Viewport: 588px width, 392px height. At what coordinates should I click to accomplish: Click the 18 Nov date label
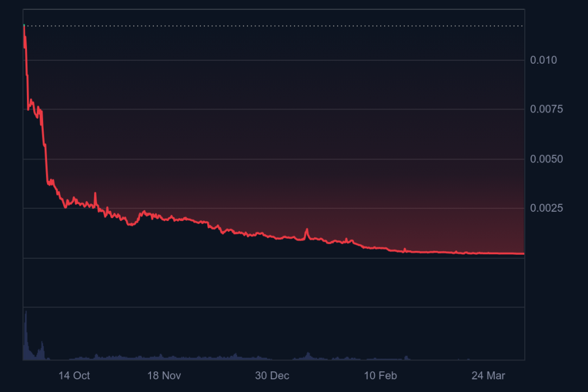(164, 376)
